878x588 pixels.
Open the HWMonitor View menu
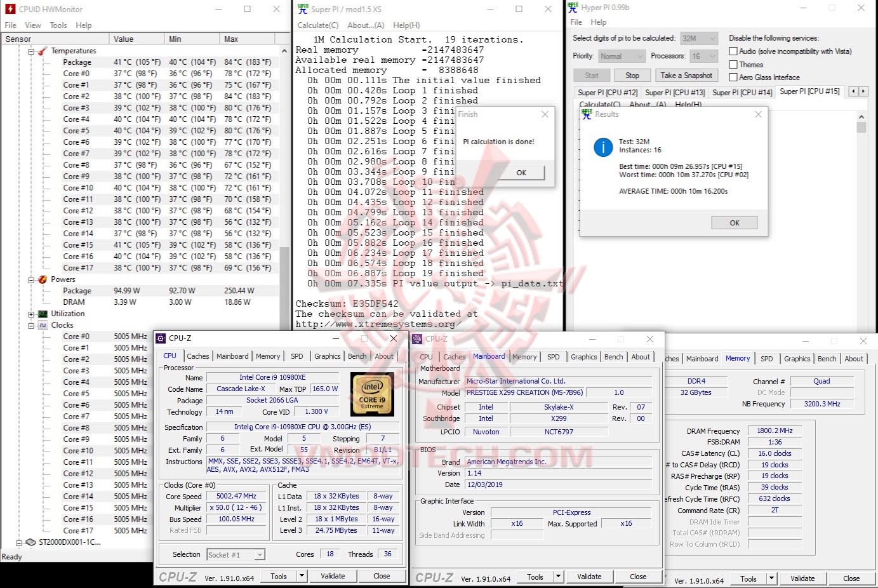33,25
